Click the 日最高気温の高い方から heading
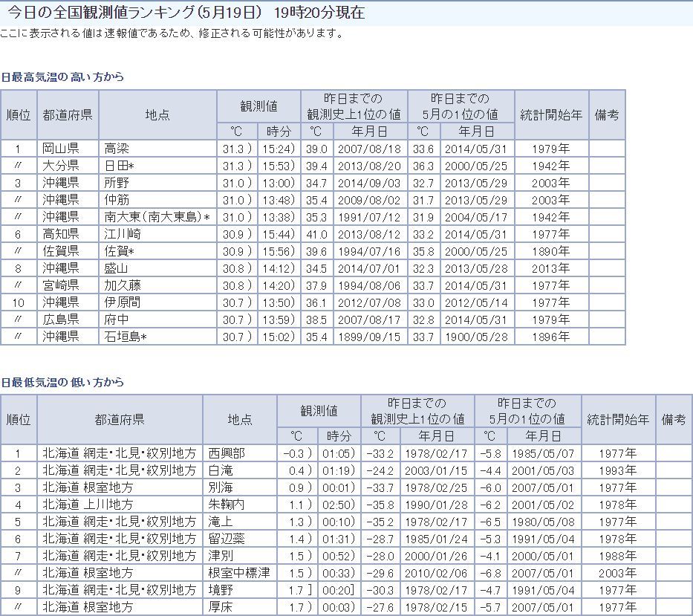 pos(62,77)
